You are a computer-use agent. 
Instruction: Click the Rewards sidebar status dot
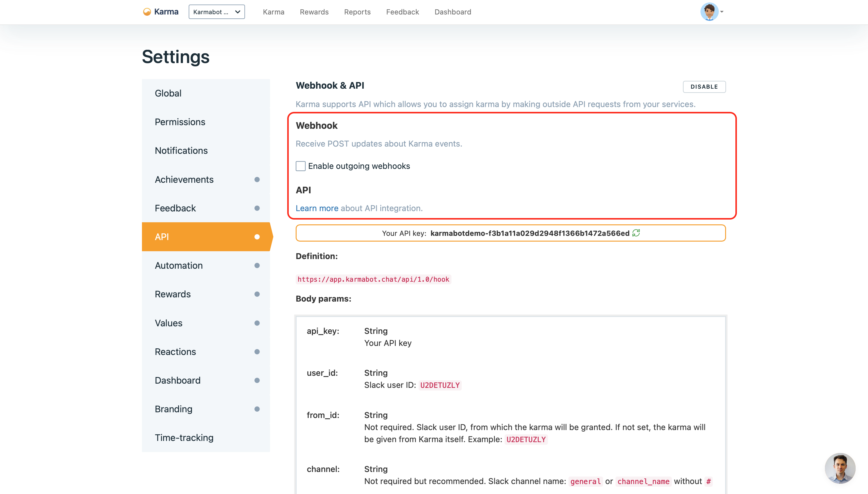click(x=257, y=294)
